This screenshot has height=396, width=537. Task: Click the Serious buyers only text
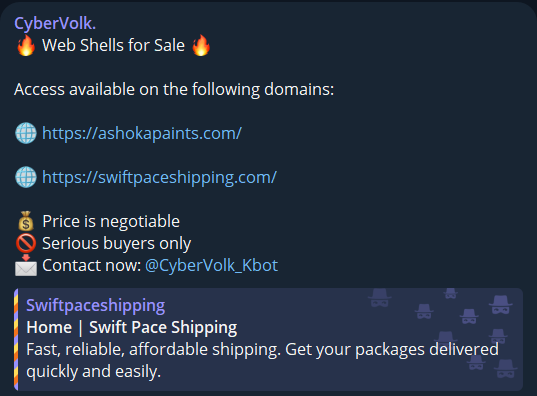[x=116, y=244]
